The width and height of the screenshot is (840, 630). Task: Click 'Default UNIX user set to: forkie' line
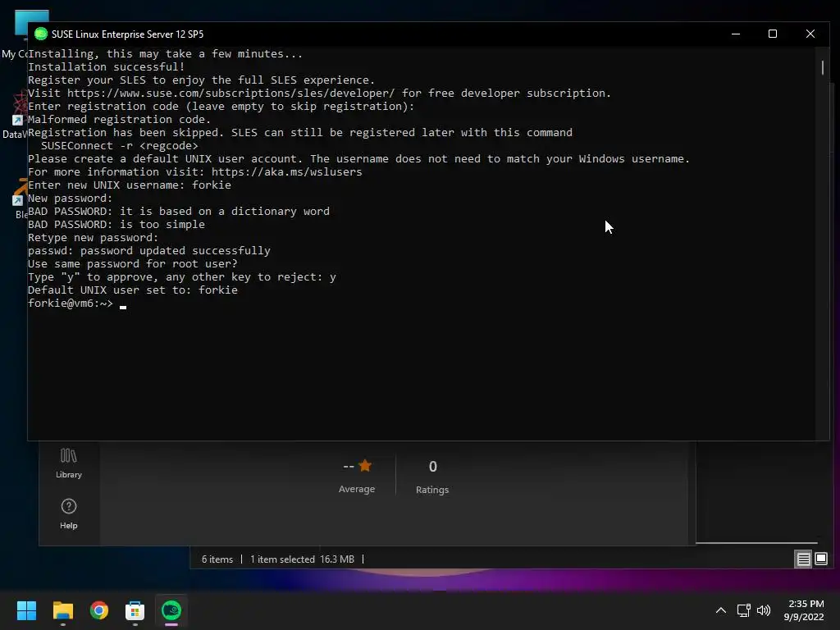[x=132, y=290]
